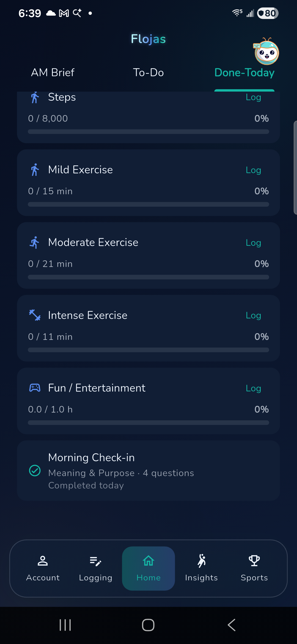Open the Insights runner icon
Viewport: 297px width, 644px height.
point(202,561)
